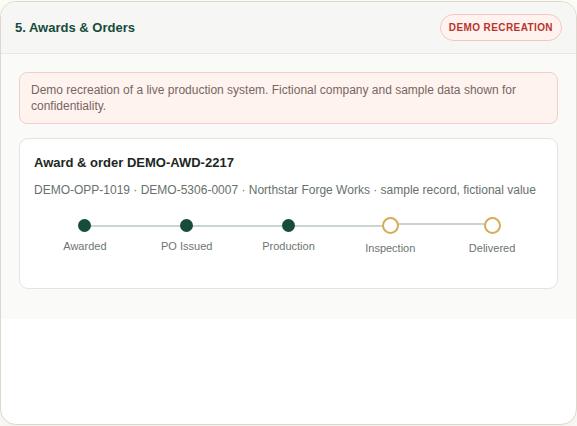Select the Inspection step circle
Screen dimensions: 577x426
click(x=390, y=226)
